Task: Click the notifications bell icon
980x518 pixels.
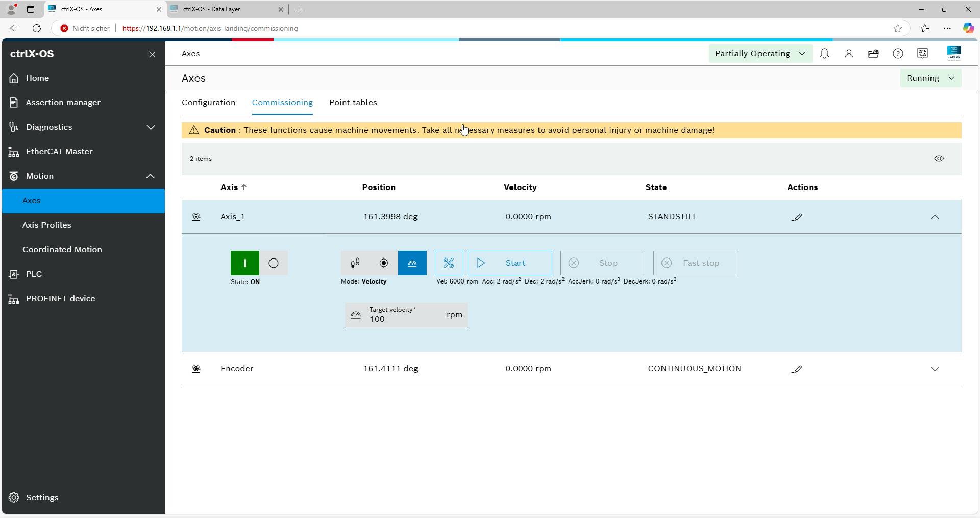Action: [824, 54]
